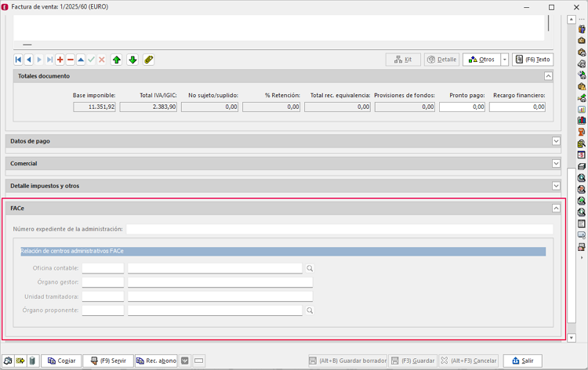Open the three-dots menu atop the sidebar
Image resolution: width=588 pixels, height=370 pixels.
[582, 20]
